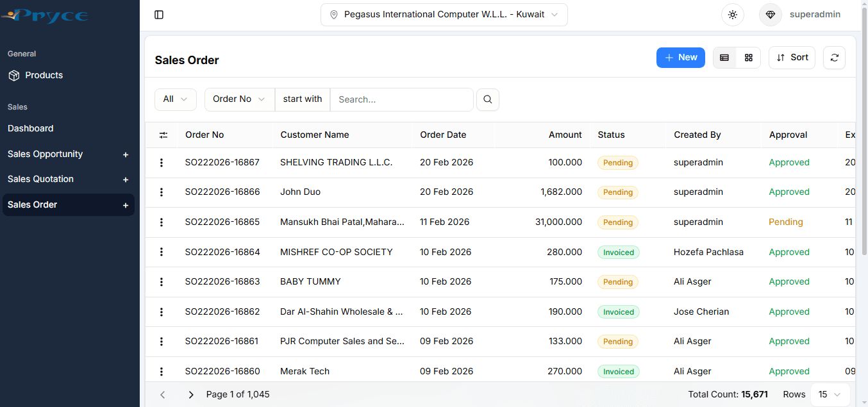
Task: Refresh the sales order list
Action: point(834,57)
